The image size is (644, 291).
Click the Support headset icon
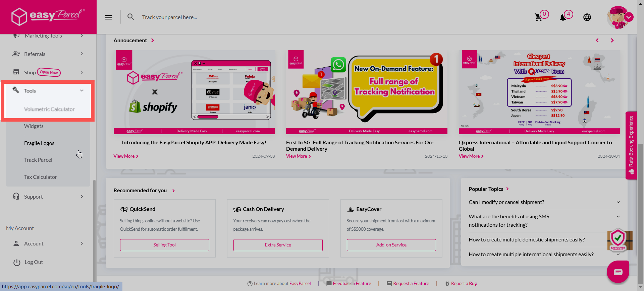16,196
